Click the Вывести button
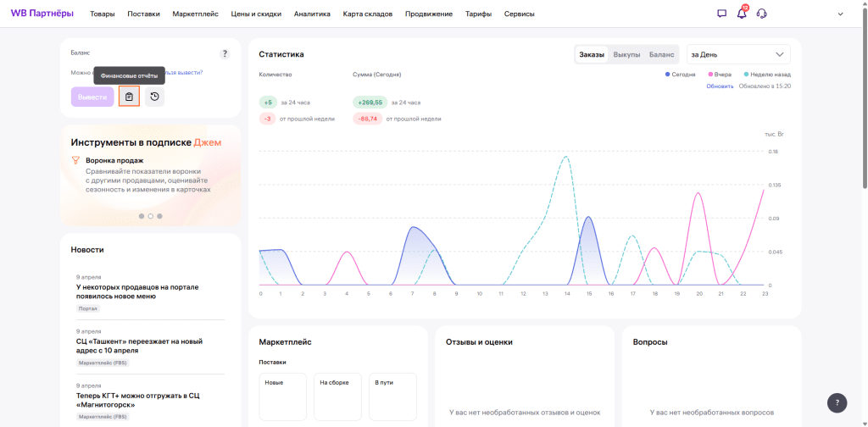868x427 pixels. pos(92,97)
